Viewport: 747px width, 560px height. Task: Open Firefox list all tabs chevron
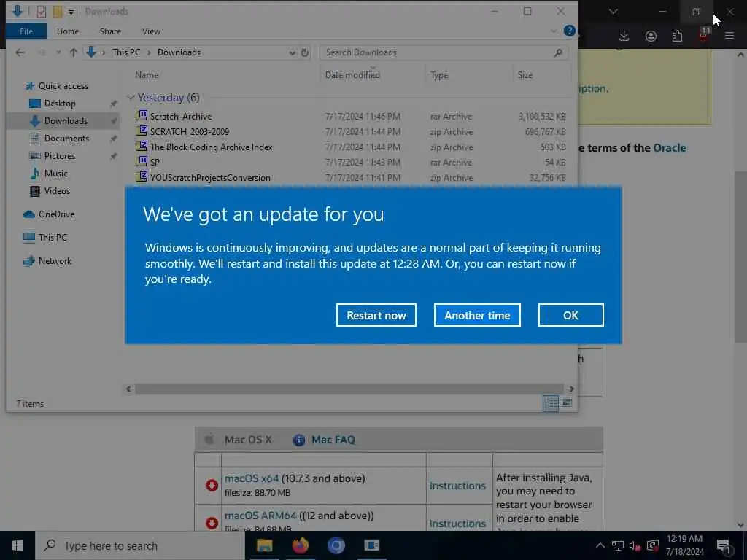613,12
